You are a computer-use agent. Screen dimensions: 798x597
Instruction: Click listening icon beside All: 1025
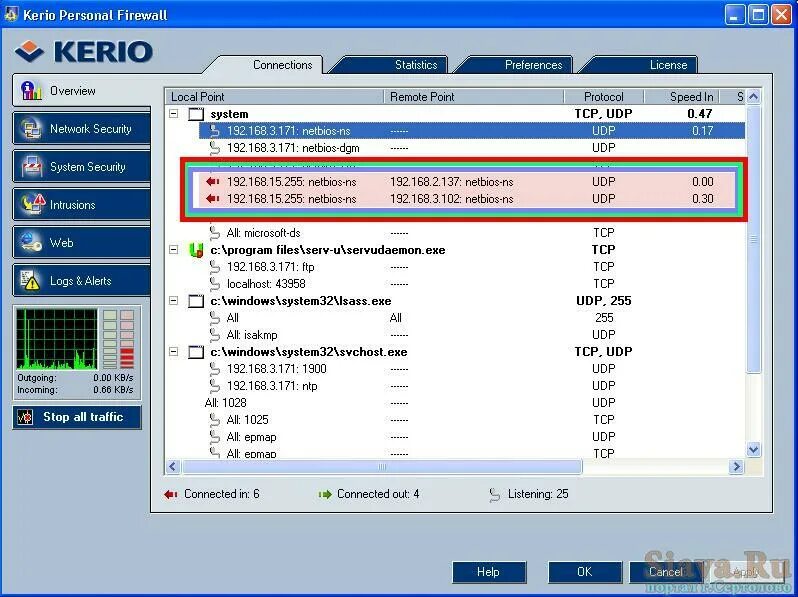[x=215, y=419]
